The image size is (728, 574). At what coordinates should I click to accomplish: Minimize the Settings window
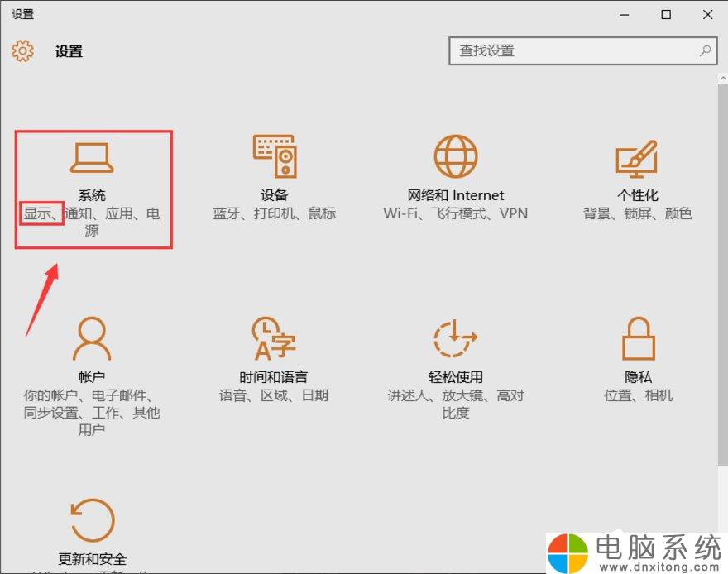(625, 15)
